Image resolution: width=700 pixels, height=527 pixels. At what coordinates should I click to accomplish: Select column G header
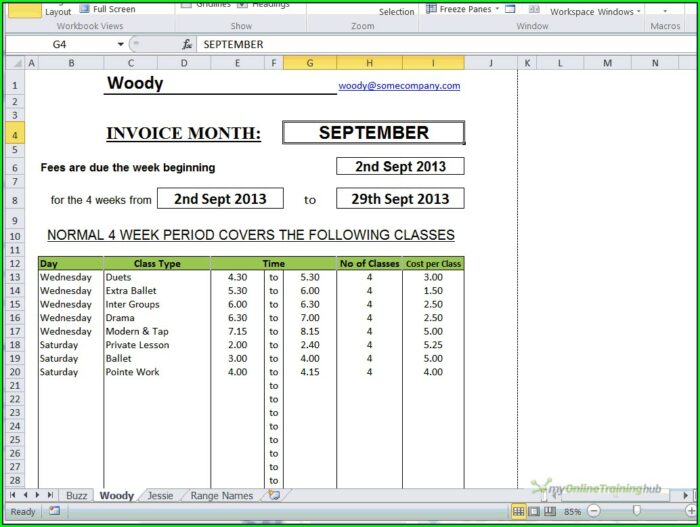310,63
